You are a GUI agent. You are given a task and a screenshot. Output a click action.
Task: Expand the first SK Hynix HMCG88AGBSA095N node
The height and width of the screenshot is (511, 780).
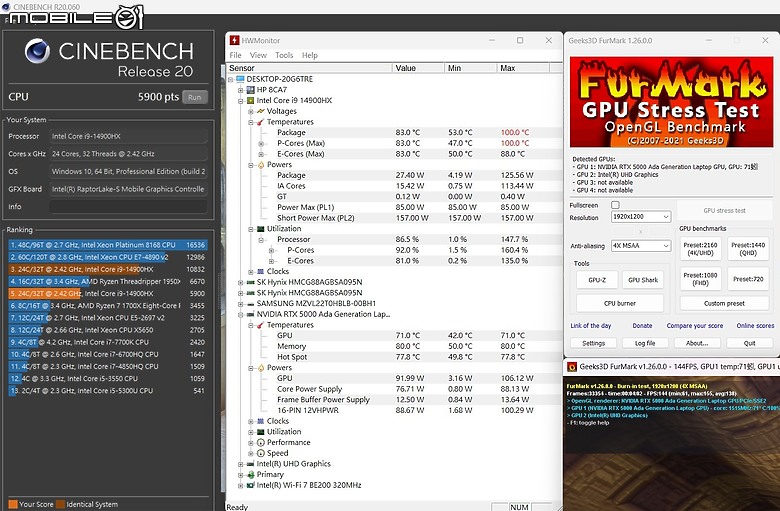pyautogui.click(x=240, y=282)
